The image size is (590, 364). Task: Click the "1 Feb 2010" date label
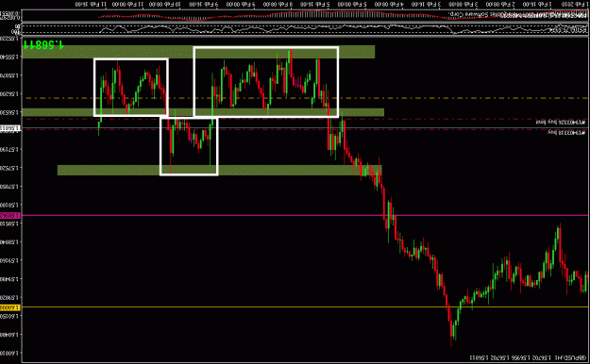tap(576, 4)
